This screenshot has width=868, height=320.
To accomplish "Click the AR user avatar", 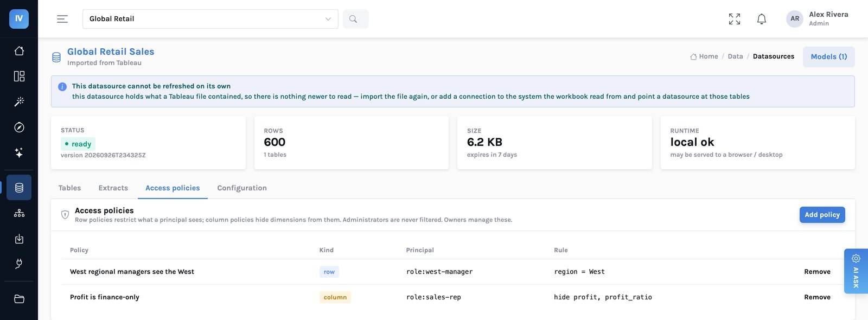I will (x=795, y=18).
